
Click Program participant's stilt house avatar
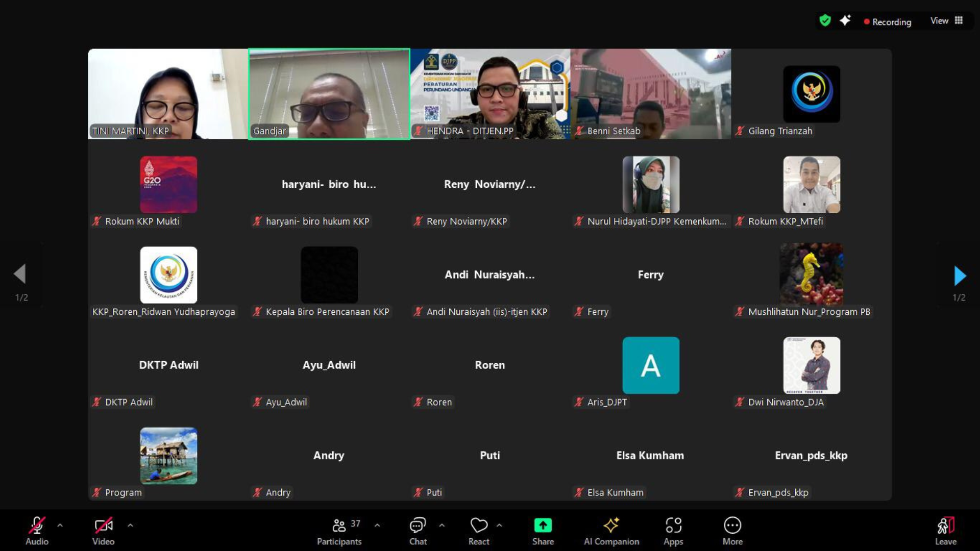tap(168, 456)
